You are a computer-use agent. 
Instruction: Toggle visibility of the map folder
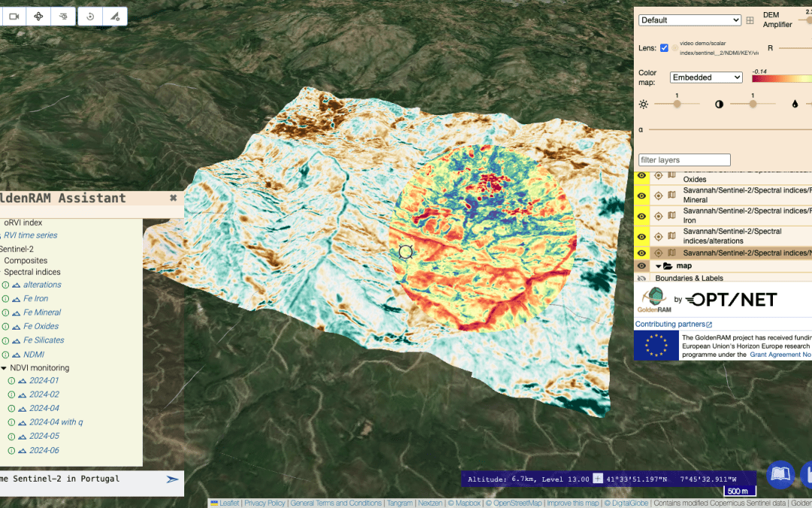(x=641, y=266)
